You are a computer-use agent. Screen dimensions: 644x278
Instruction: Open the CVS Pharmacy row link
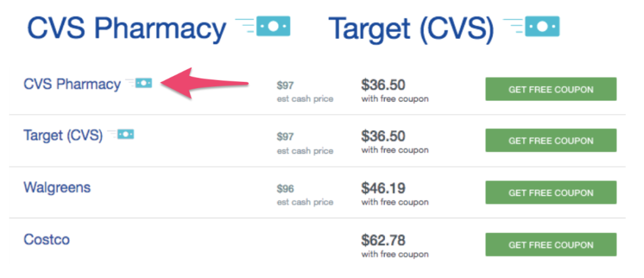pos(72,84)
